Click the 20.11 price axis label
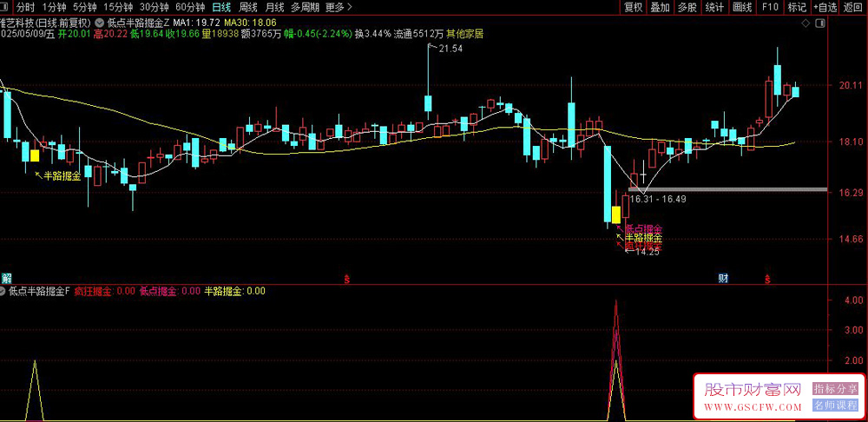868x422 pixels. click(x=850, y=85)
